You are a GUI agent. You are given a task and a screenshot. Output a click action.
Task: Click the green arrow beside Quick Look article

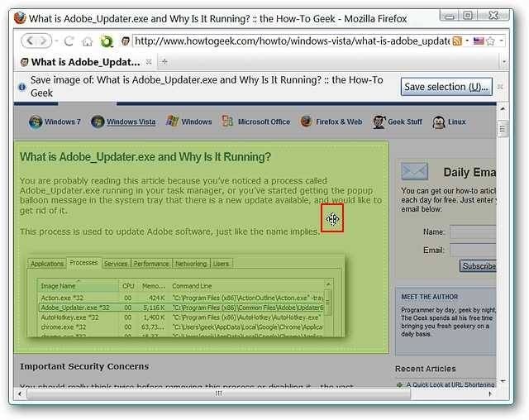(x=400, y=384)
